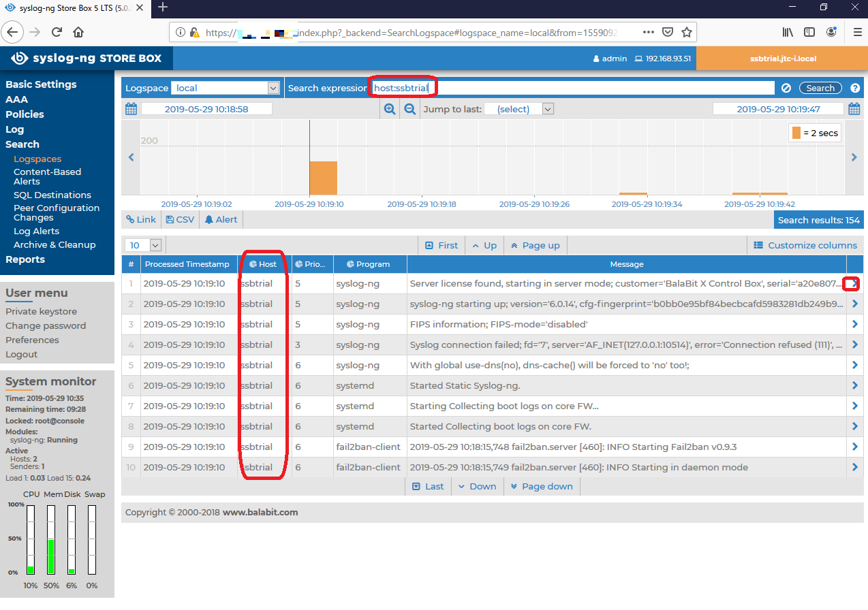Expand details of Started Static Syslog-ng row

(855, 385)
